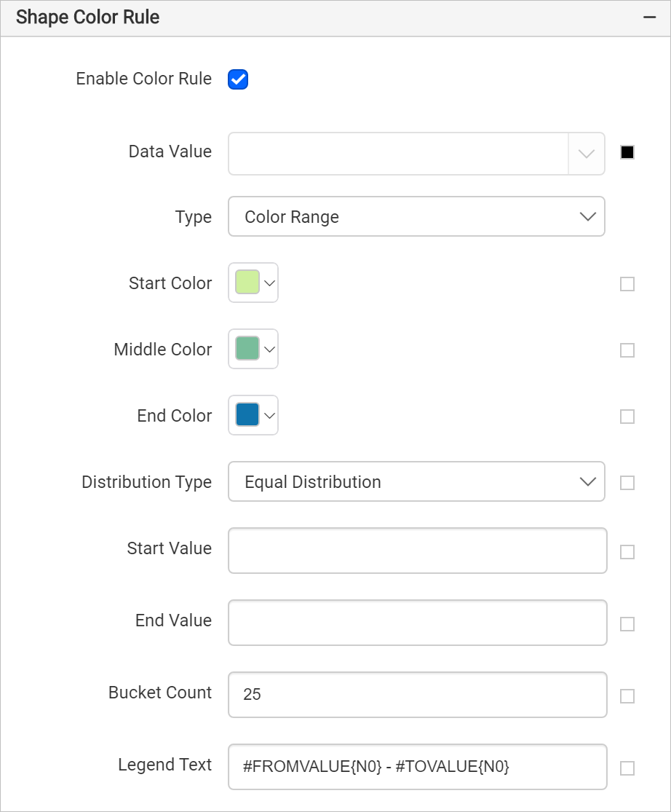Image resolution: width=671 pixels, height=812 pixels.
Task: Click the square icon beside Middle Color
Action: 627,350
